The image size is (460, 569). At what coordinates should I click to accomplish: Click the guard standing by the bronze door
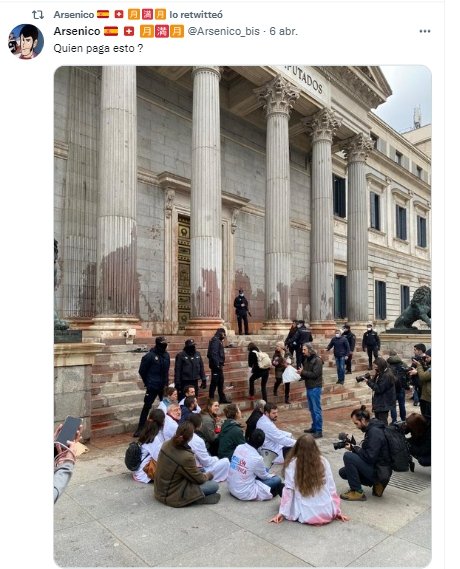coord(242,311)
